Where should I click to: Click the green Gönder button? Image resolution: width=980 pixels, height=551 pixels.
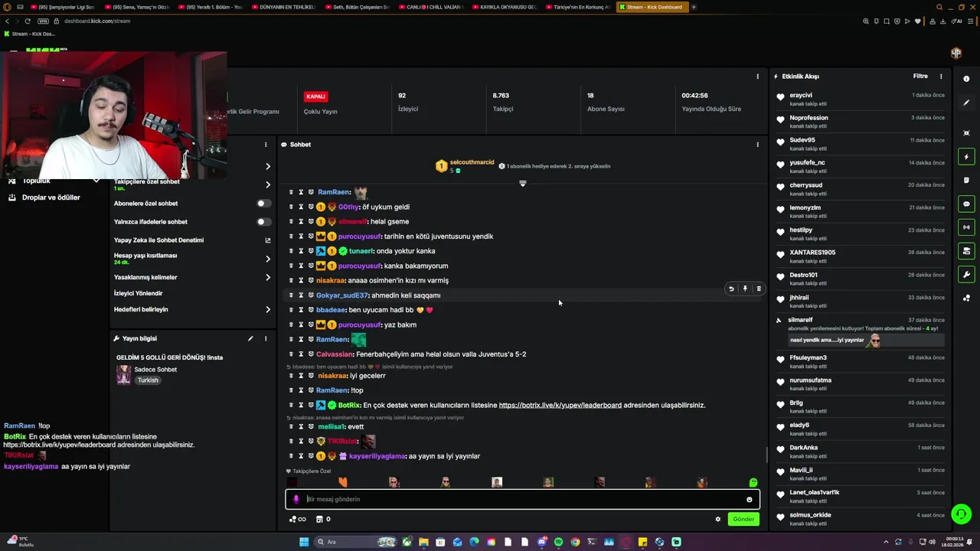[743, 519]
